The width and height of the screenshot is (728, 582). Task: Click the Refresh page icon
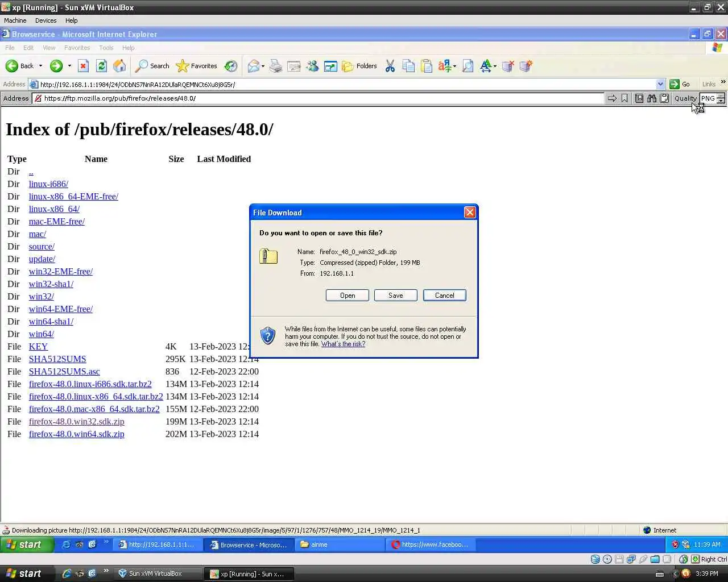coord(101,66)
